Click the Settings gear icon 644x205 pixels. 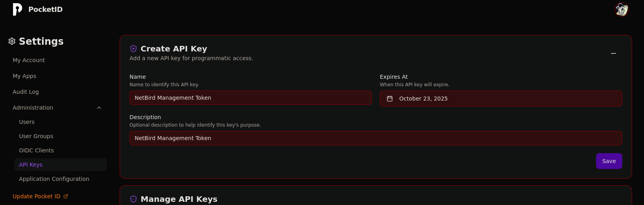click(12, 41)
